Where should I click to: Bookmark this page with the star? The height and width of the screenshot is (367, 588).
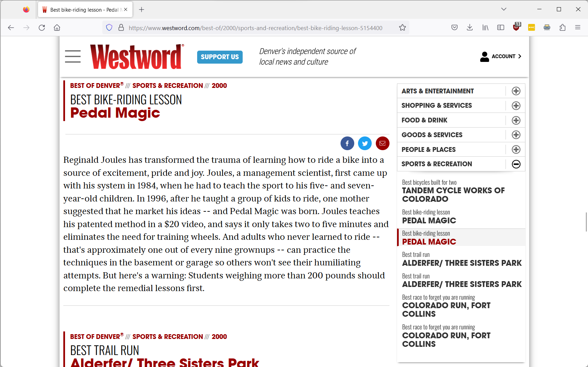(402, 28)
